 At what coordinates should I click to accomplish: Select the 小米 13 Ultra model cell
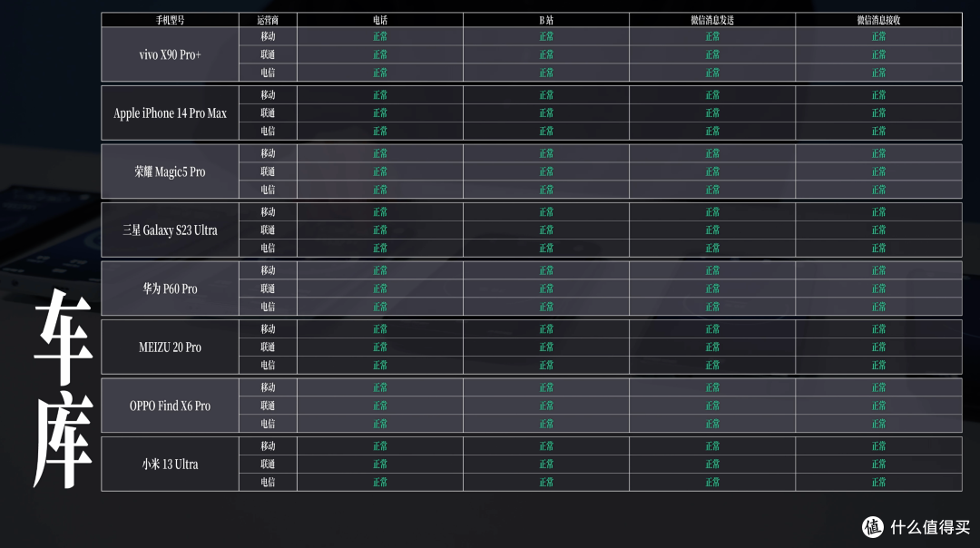click(x=170, y=465)
